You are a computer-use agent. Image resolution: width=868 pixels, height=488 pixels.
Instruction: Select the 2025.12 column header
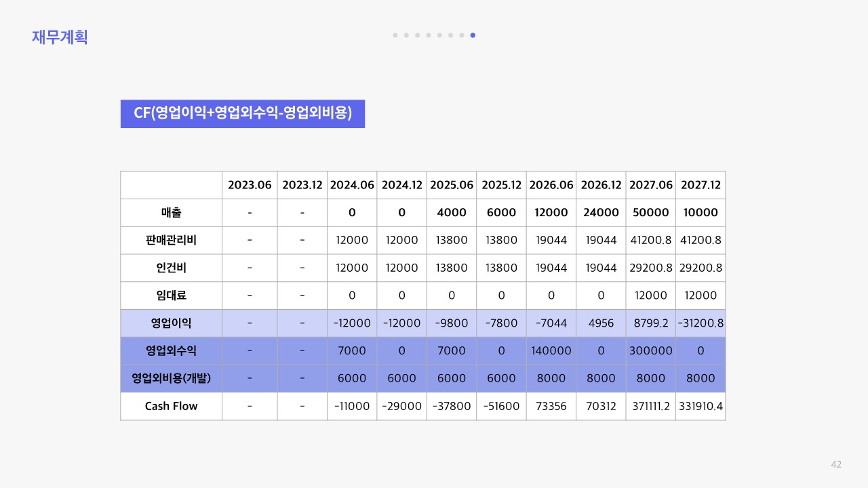(502, 185)
